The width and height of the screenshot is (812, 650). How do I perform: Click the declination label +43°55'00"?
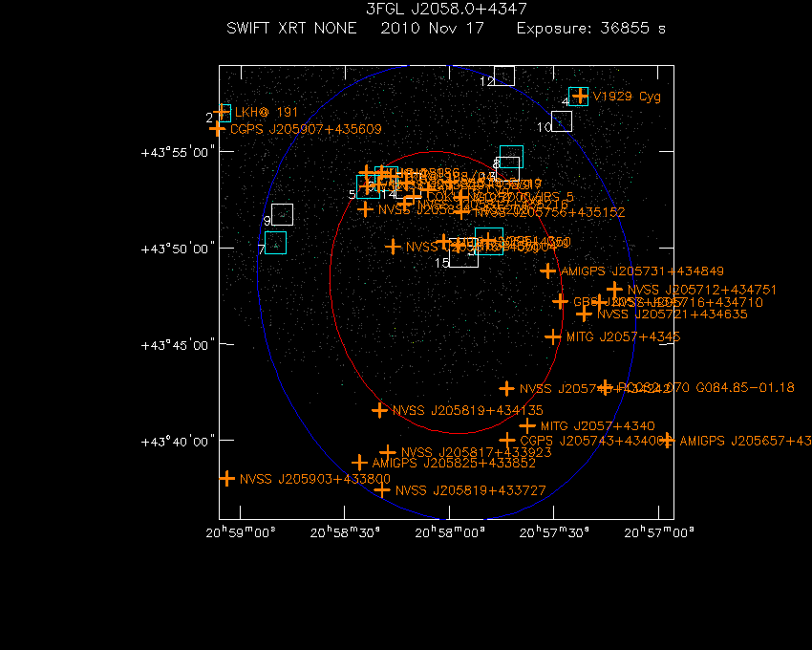(x=178, y=152)
